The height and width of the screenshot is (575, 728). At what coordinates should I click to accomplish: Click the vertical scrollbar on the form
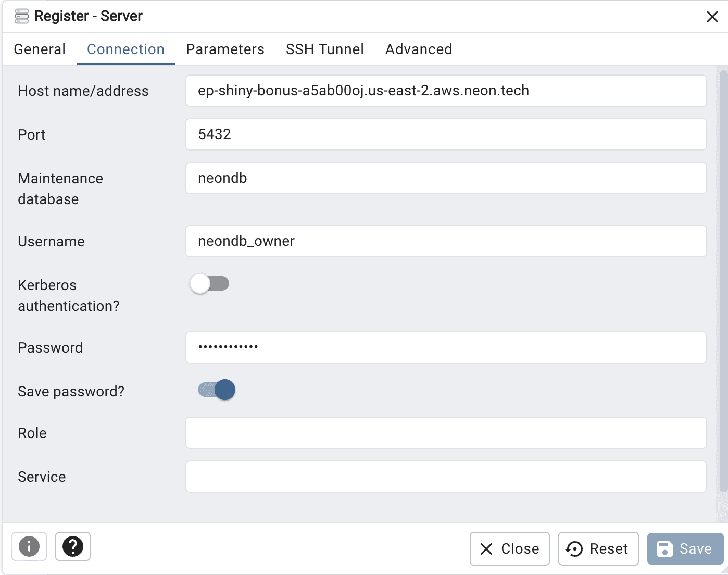[x=723, y=281]
